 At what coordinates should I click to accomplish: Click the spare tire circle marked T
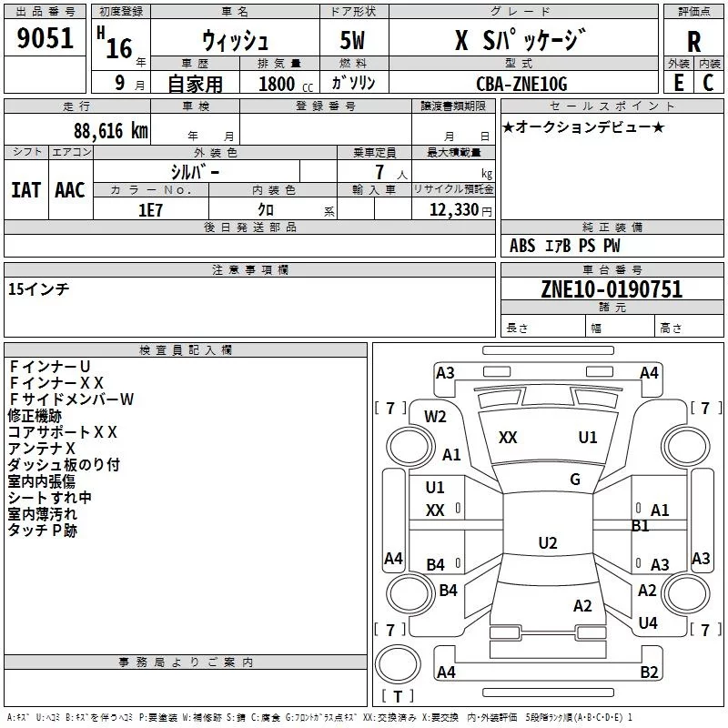tap(398, 663)
